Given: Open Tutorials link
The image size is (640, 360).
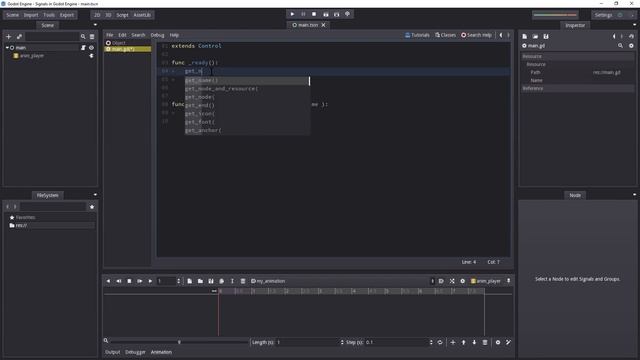Looking at the screenshot, I should (417, 35).
